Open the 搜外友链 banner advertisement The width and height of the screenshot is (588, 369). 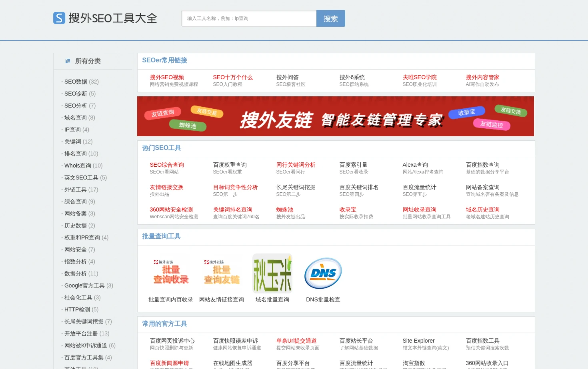click(x=336, y=116)
